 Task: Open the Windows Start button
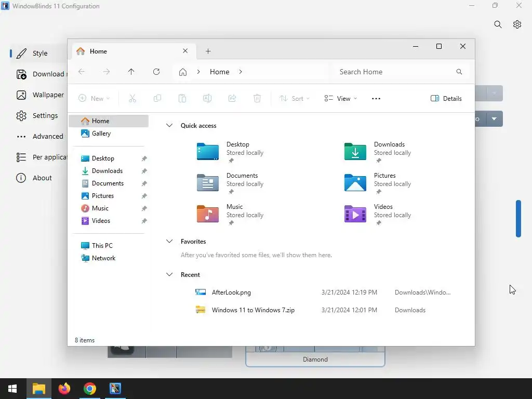[12, 389]
